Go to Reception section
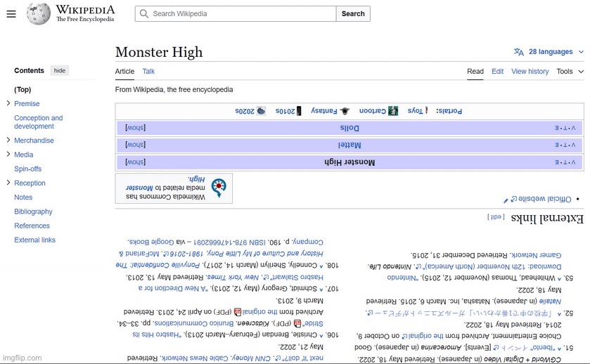 pos(30,183)
